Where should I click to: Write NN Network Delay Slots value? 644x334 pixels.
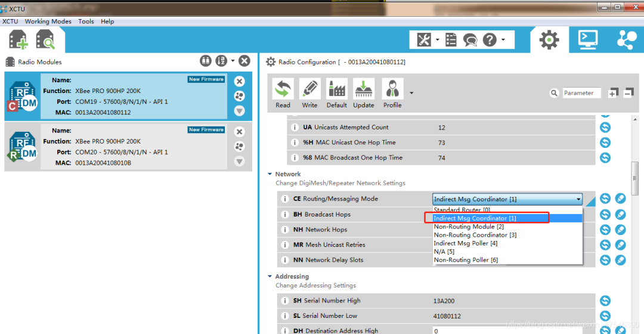click(620, 260)
